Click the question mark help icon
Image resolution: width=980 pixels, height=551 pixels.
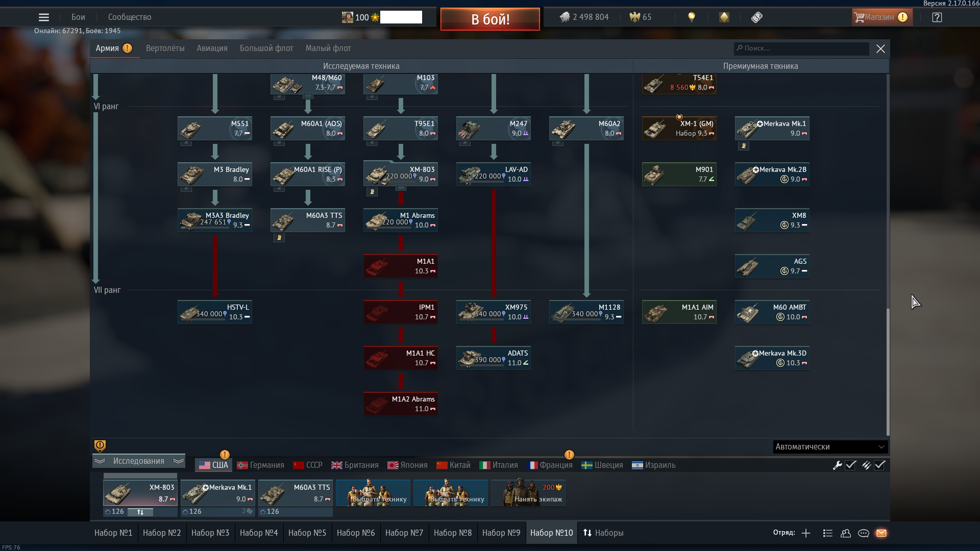tap(937, 17)
